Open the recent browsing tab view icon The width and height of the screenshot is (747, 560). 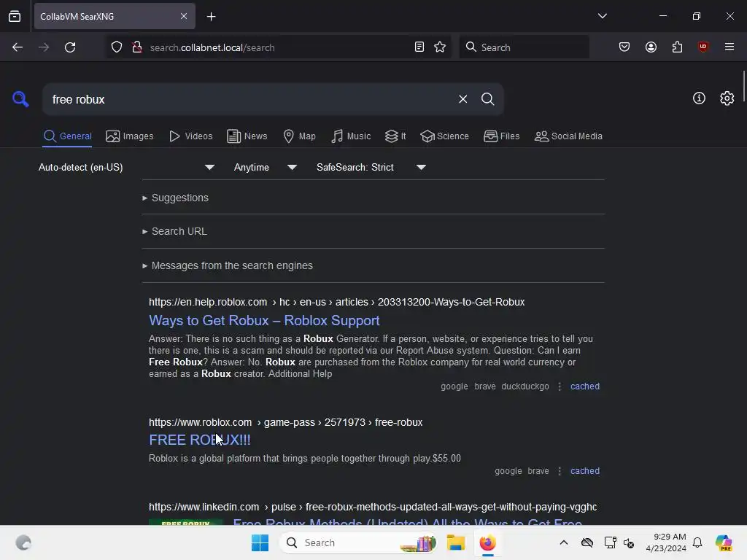click(15, 16)
